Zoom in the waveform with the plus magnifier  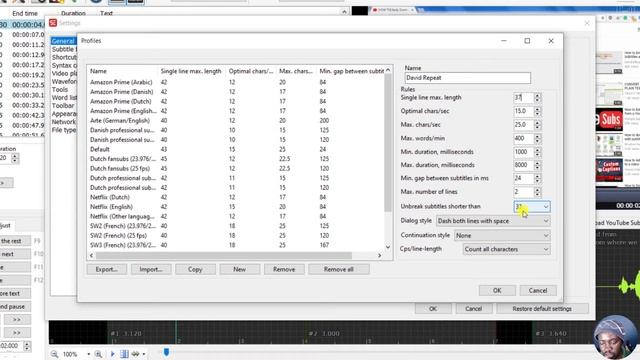click(x=98, y=354)
